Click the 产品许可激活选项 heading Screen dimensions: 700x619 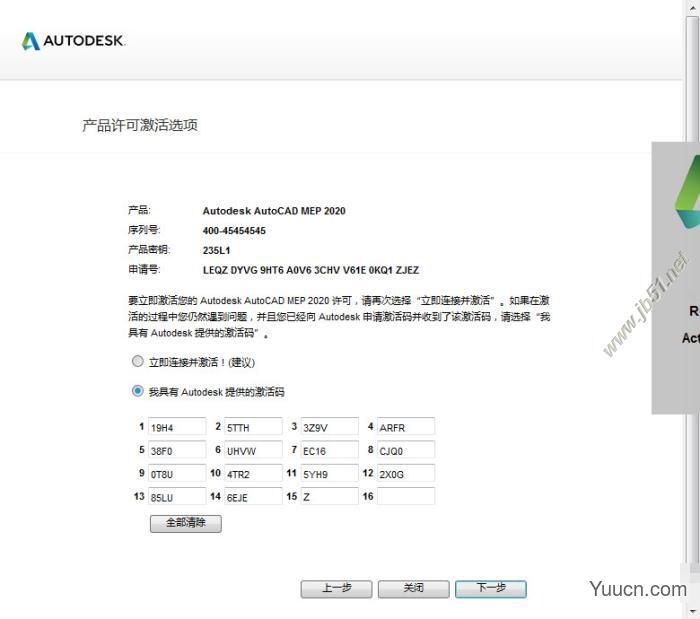pos(140,125)
